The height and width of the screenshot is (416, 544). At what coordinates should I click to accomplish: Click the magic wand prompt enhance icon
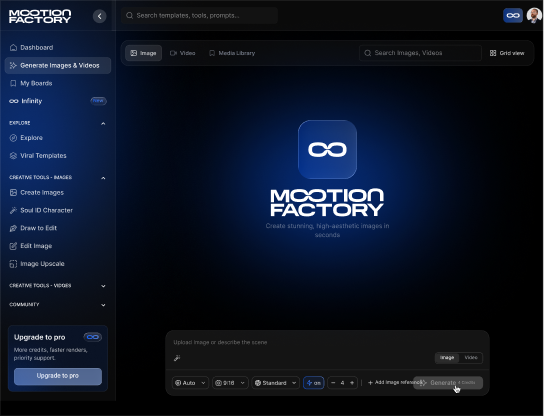[x=177, y=358]
